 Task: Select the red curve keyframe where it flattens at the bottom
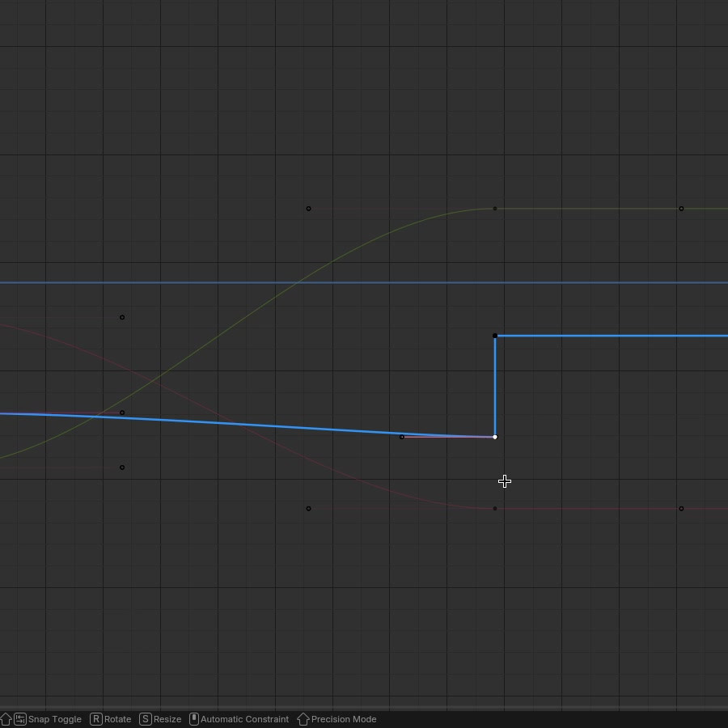pos(495,509)
